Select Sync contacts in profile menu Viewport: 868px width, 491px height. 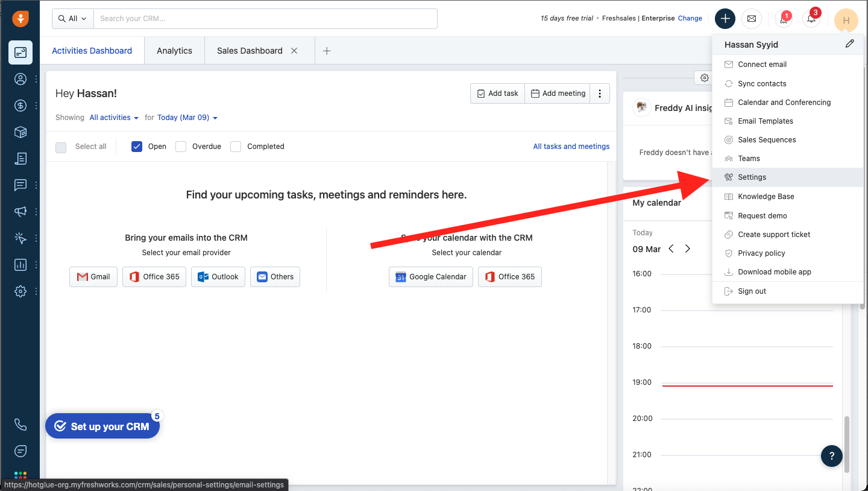pos(788,84)
